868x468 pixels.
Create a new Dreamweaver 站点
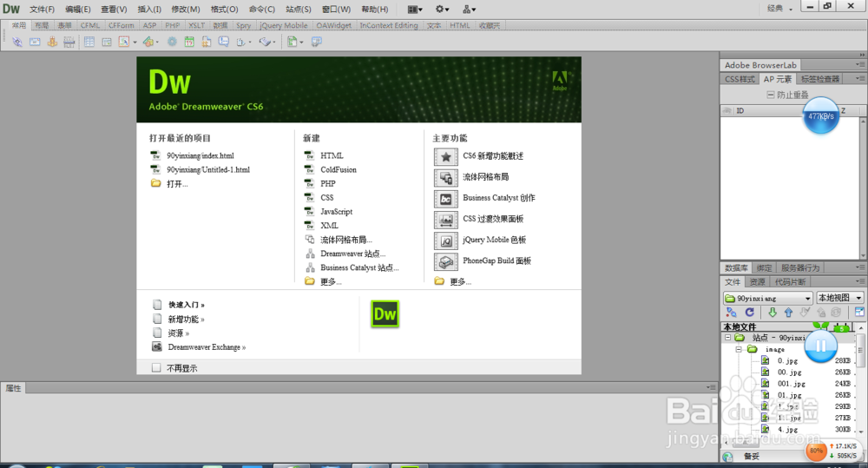(352, 254)
